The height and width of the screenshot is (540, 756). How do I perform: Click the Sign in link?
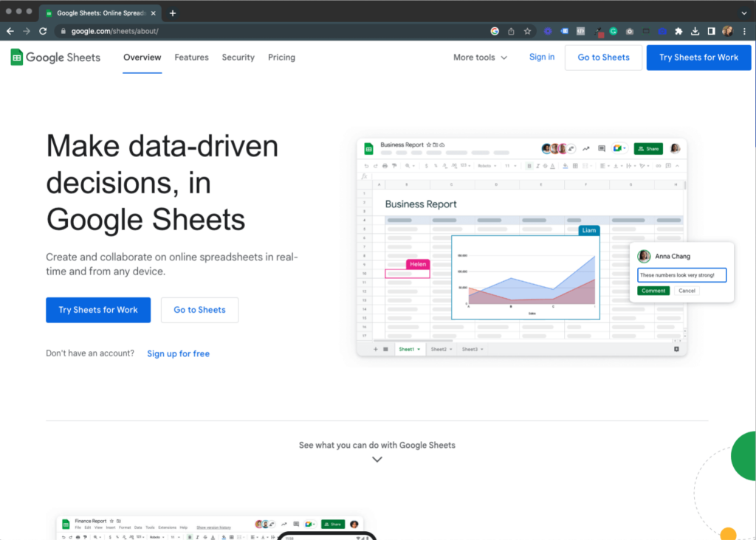542,57
